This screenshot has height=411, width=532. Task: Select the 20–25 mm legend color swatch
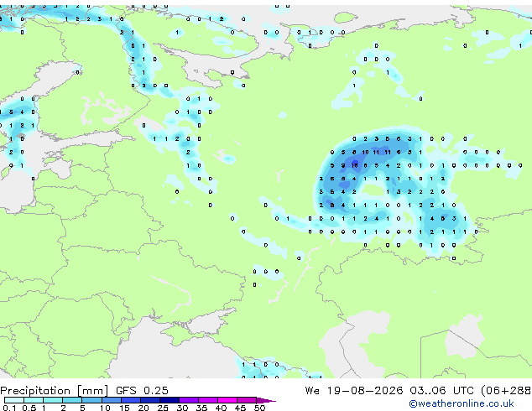pos(150,400)
